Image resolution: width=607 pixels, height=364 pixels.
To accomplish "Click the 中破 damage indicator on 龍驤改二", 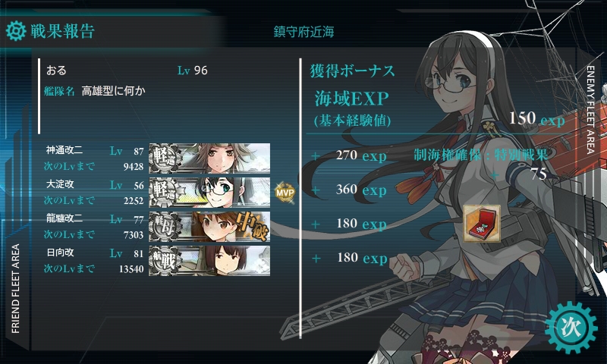I will [x=253, y=225].
